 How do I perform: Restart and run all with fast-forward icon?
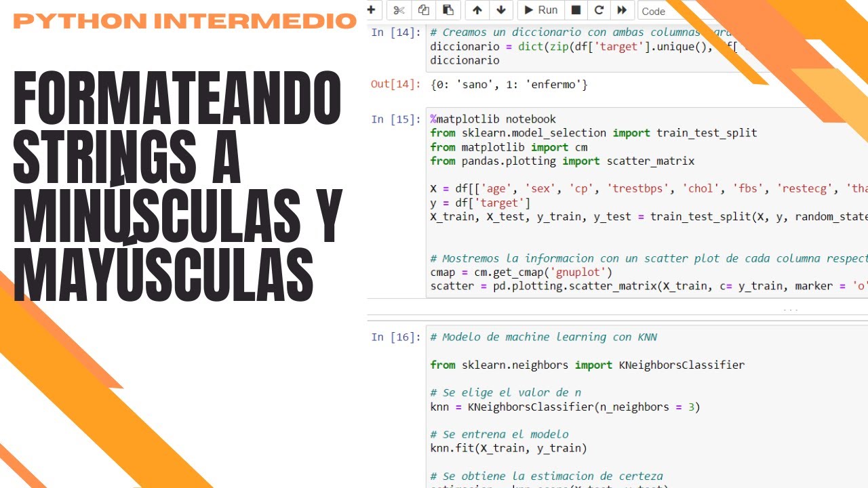click(622, 10)
